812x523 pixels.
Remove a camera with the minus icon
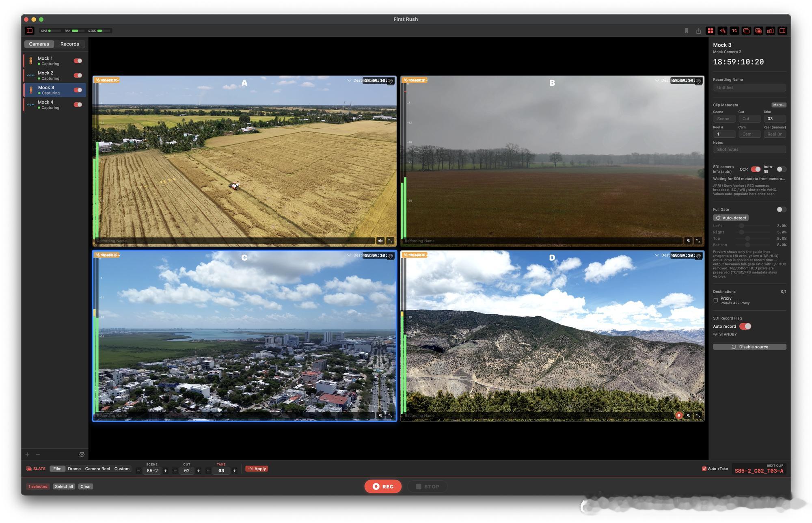point(38,454)
